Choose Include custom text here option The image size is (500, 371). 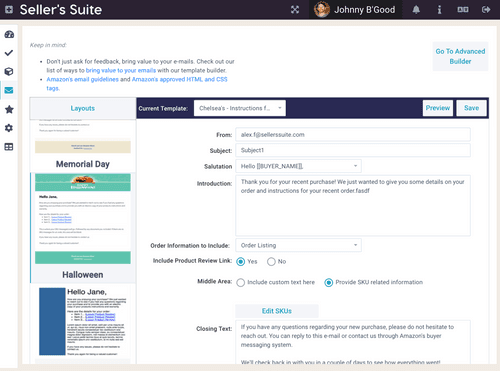tap(240, 283)
